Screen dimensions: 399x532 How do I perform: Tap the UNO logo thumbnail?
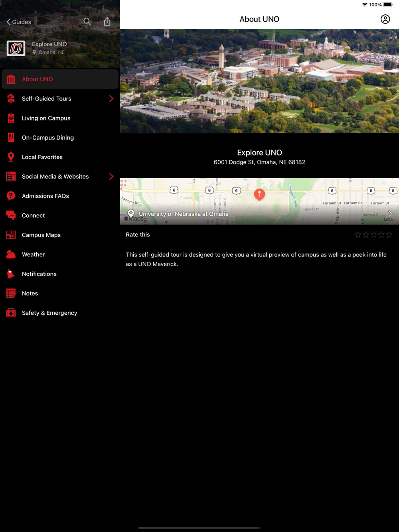[16, 48]
